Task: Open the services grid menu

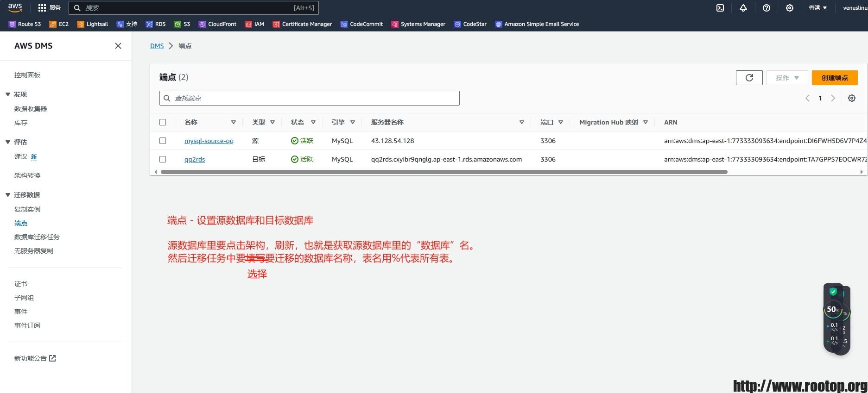Action: pos(49,8)
